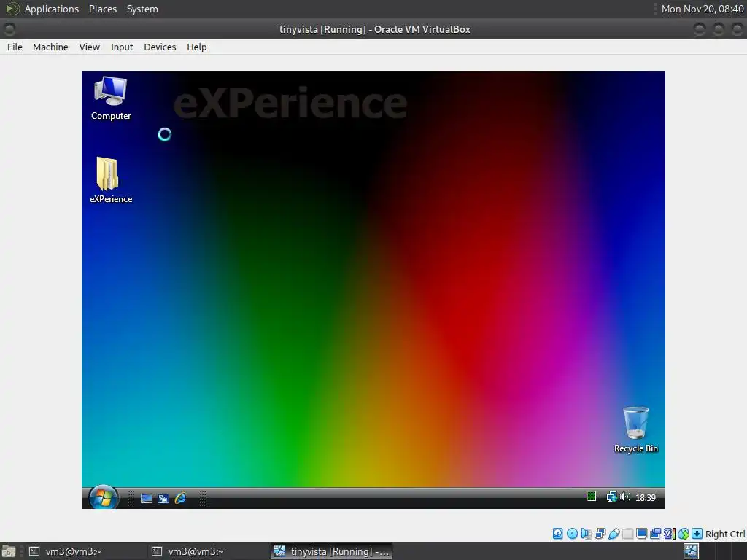Click the network adapters status icon

(600, 534)
